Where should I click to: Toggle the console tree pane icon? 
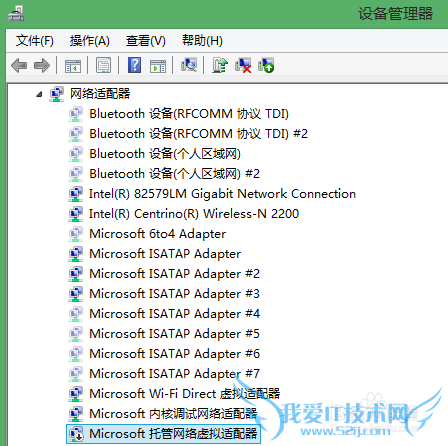tap(73, 66)
